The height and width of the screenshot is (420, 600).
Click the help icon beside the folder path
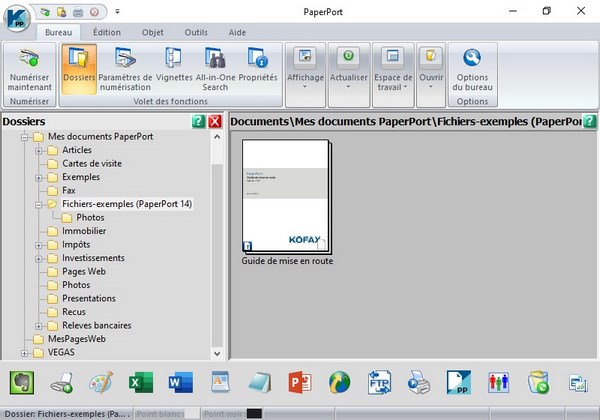click(590, 122)
